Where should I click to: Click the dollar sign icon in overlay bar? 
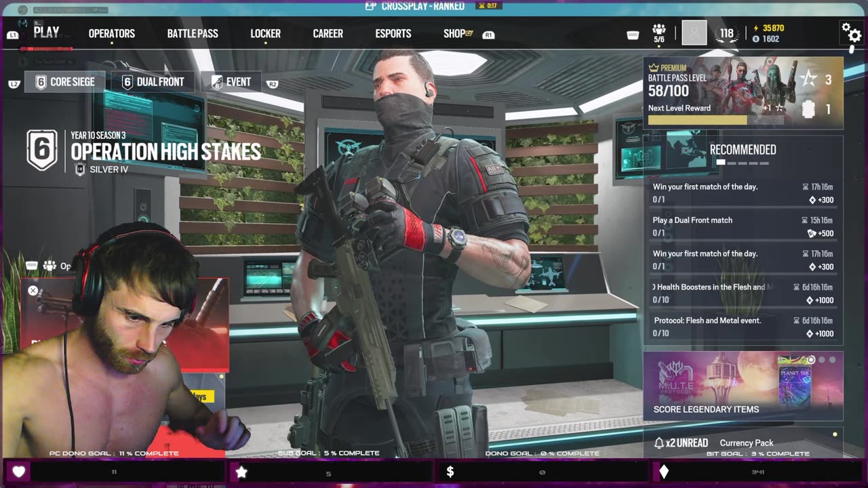click(x=450, y=472)
